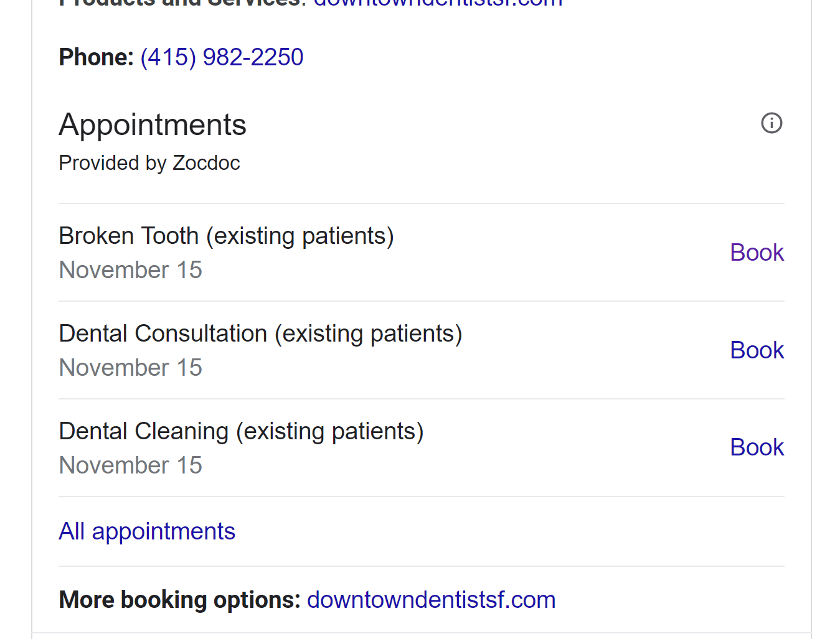
Task: Click the Appointments section heading
Action: [153, 124]
